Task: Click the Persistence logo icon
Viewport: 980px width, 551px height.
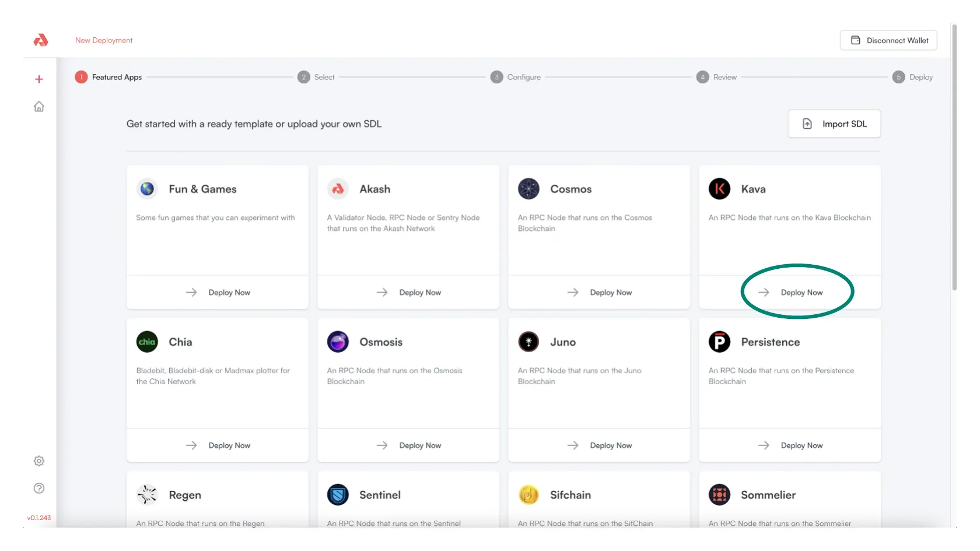Action: [x=719, y=342]
